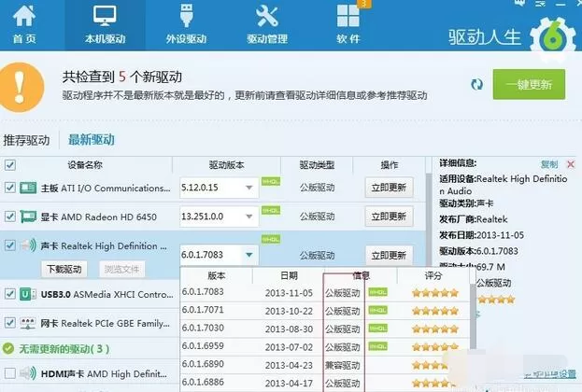Screen dimensions: 582x392
Task: Expand version dropdown for 5.12.0.15
Action: [249, 188]
